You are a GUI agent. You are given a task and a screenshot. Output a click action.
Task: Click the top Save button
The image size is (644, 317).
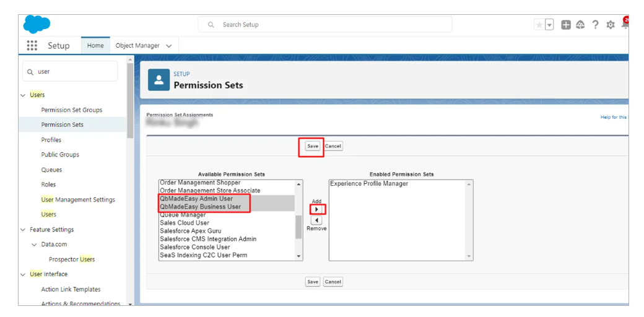(x=313, y=146)
